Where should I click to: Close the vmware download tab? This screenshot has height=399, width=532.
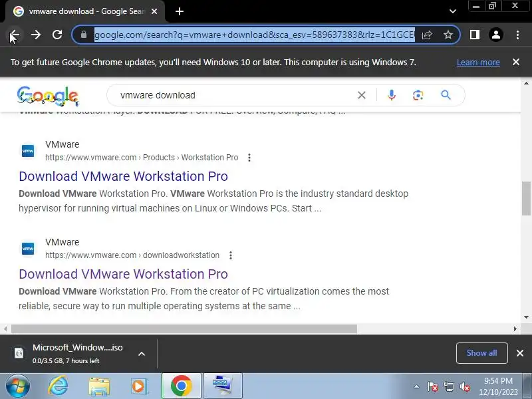tap(154, 11)
